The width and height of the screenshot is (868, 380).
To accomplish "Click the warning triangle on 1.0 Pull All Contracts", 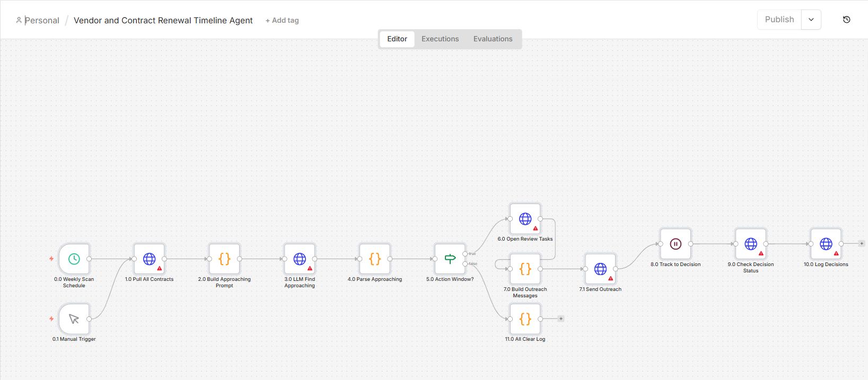I will click(x=160, y=268).
